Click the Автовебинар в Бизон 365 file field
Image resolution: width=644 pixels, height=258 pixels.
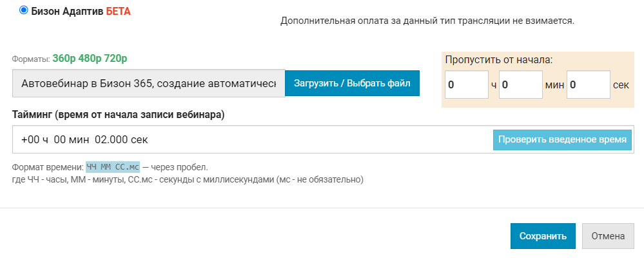(x=148, y=84)
